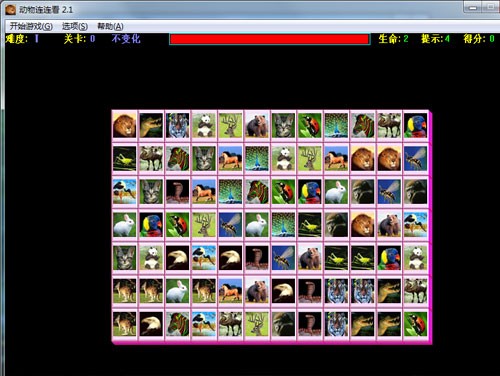Click the cobra tile in the third row
500x376 pixels.
coord(177,191)
